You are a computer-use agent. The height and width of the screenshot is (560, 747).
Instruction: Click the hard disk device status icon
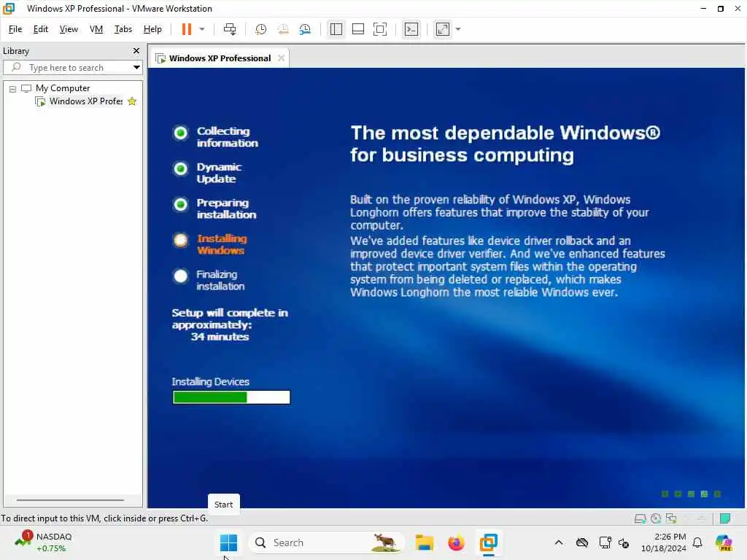[640, 518]
